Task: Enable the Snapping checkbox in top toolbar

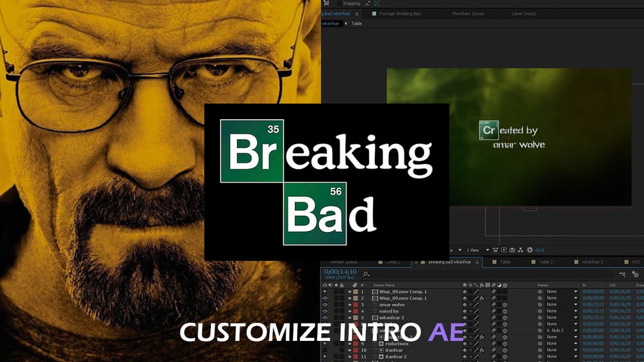Action: [x=339, y=3]
